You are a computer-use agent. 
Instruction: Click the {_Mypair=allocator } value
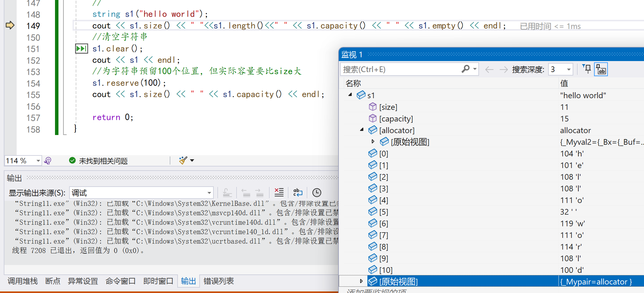click(596, 282)
